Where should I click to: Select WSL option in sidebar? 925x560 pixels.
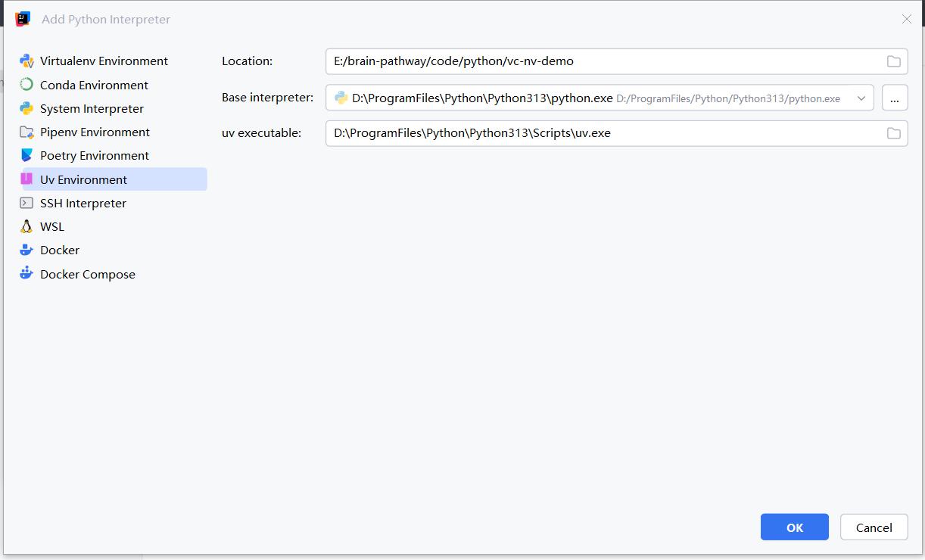coord(113,226)
